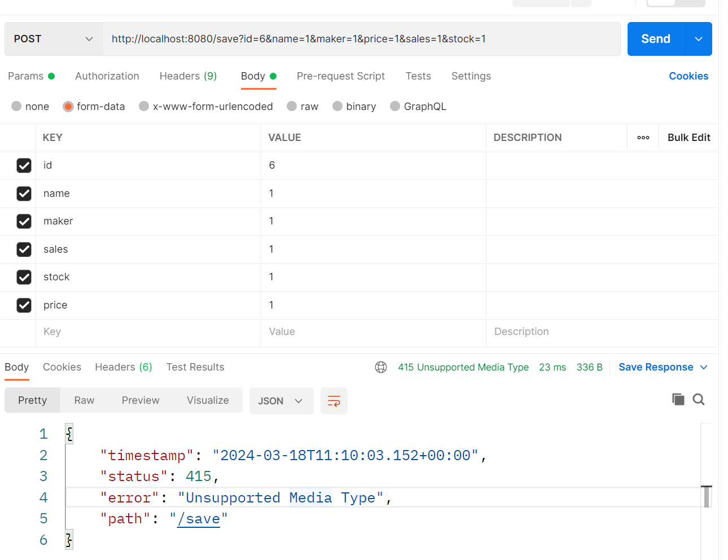Viewport: 728px width, 560px height.
Task: Uncheck the sales parameter checkbox
Action: pos(24,249)
